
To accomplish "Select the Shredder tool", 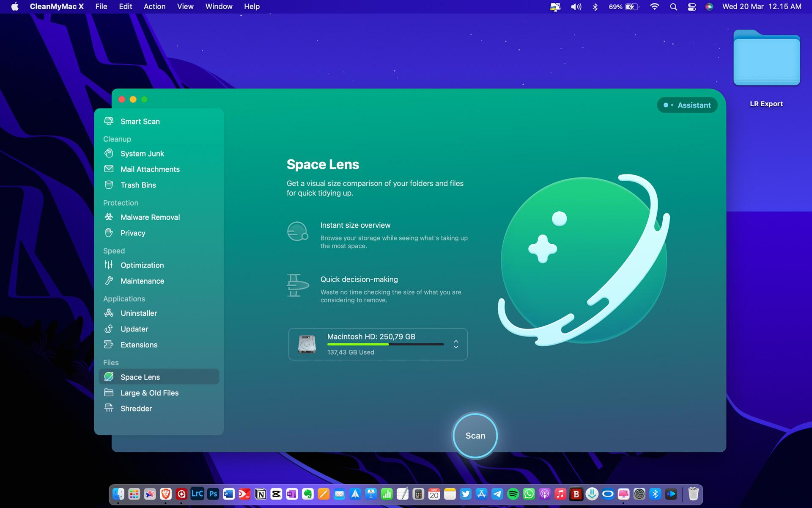I will pos(136,409).
